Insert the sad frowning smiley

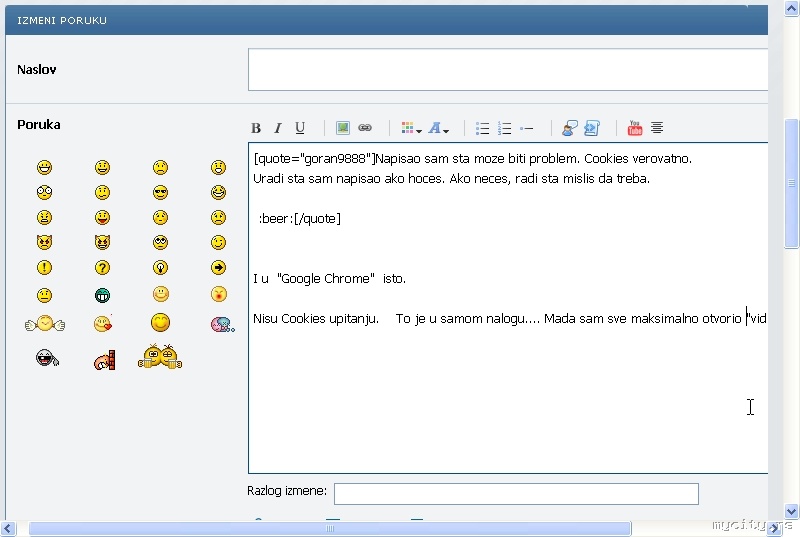(x=160, y=167)
